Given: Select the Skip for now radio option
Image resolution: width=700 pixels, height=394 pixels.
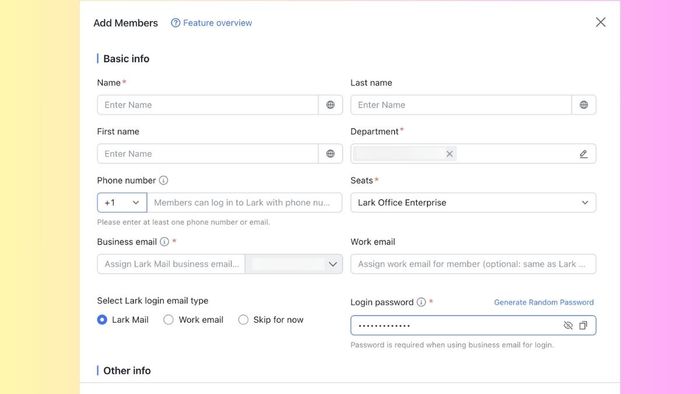Looking at the screenshot, I should click(x=243, y=320).
